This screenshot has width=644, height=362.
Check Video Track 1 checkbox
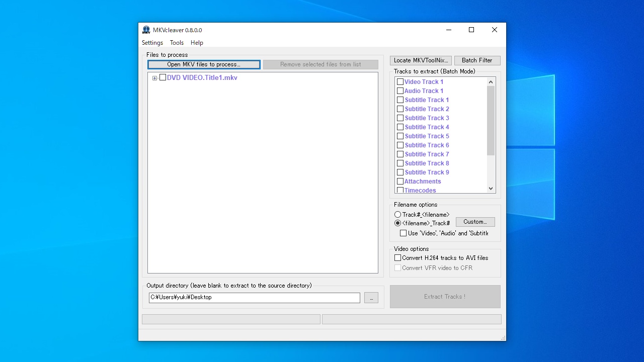click(400, 82)
